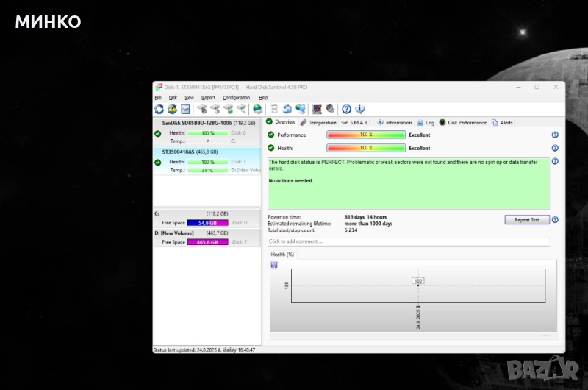
Task: Click help icon next to Performance bar
Action: pyautogui.click(x=554, y=135)
